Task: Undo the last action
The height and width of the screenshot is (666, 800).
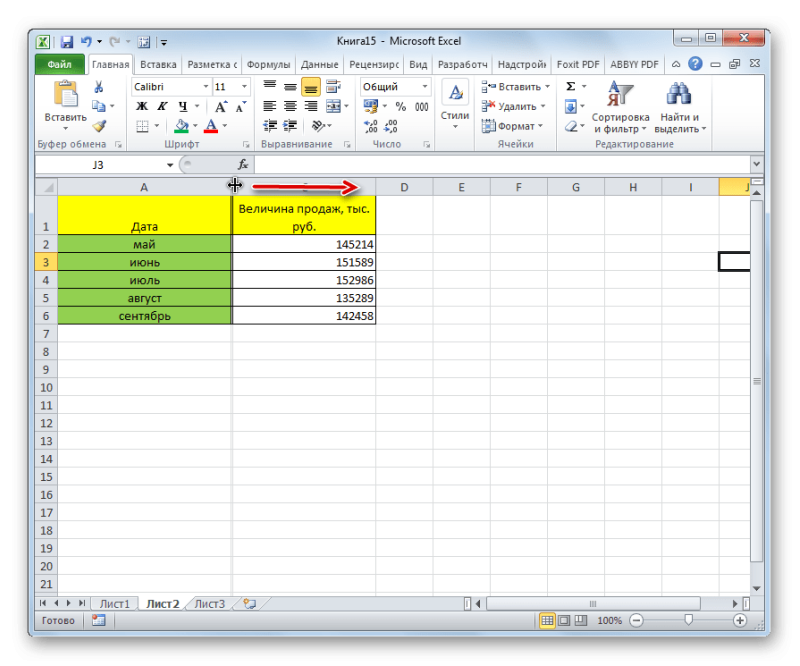Action: (86, 42)
